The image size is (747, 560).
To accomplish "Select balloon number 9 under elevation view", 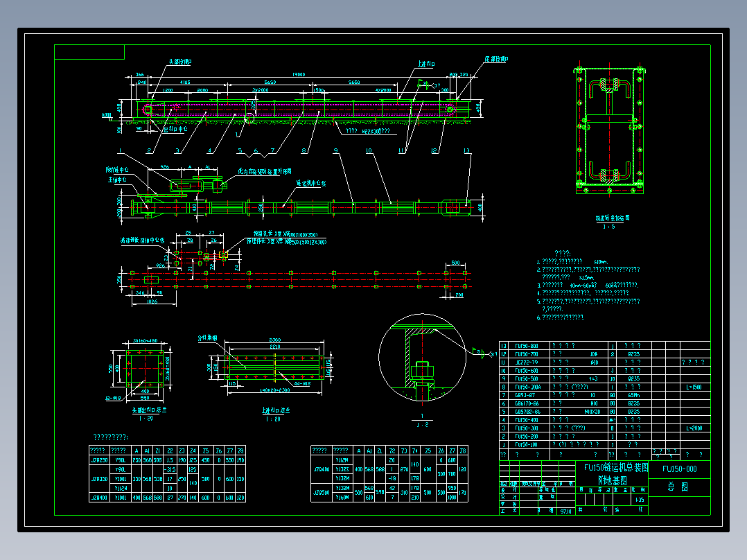I will pos(336,150).
